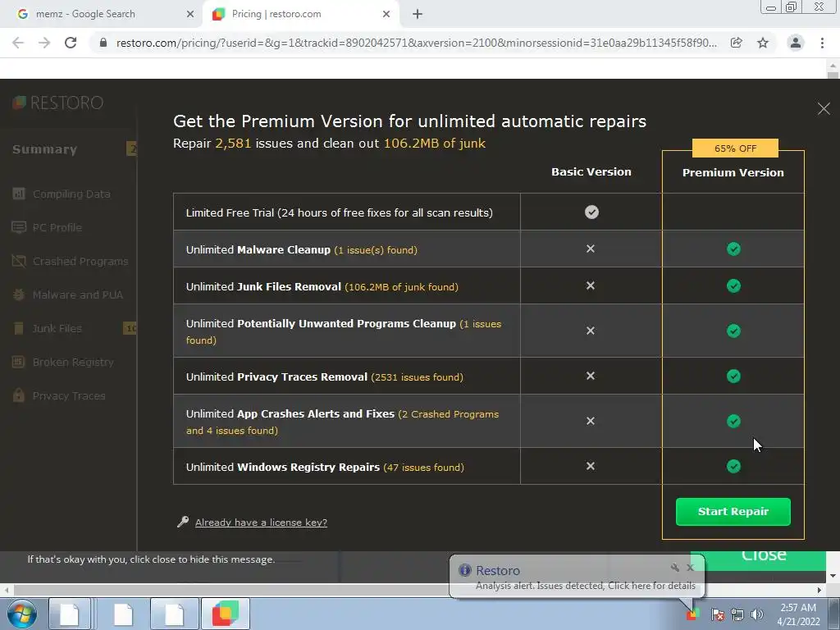Click the 47 issues found text
Screen dimensions: 840x630
tap(424, 468)
